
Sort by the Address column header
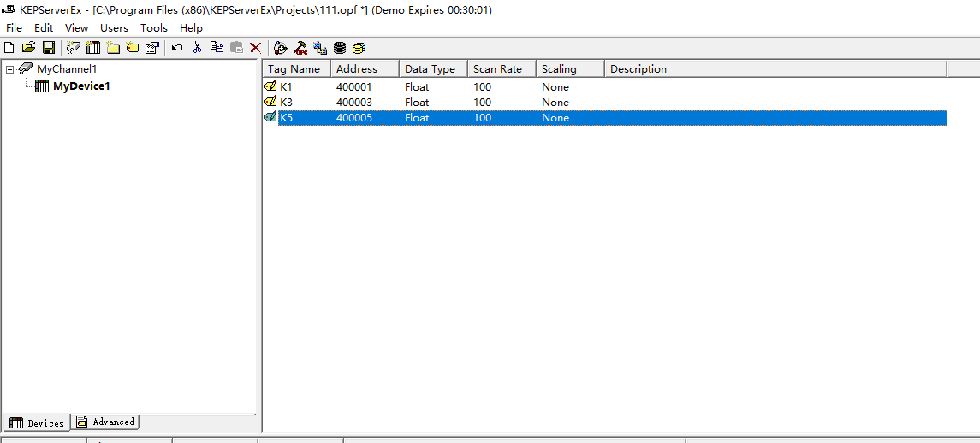click(365, 68)
